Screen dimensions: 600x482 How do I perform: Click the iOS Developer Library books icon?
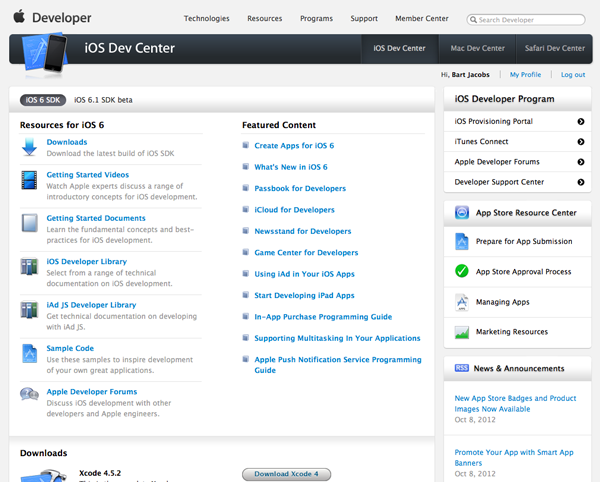[x=29, y=266]
